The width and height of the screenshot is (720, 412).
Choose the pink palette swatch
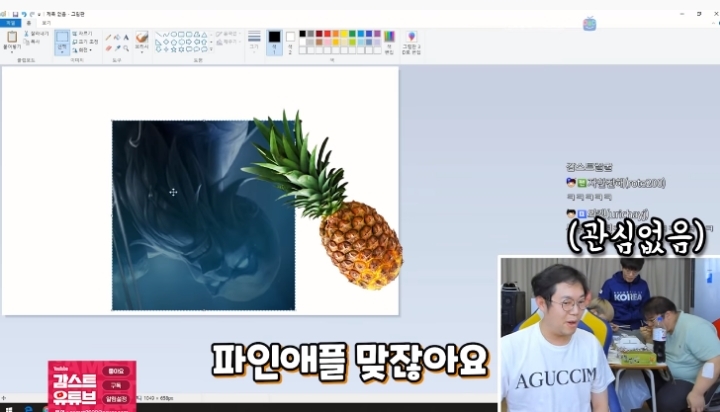[x=327, y=42]
